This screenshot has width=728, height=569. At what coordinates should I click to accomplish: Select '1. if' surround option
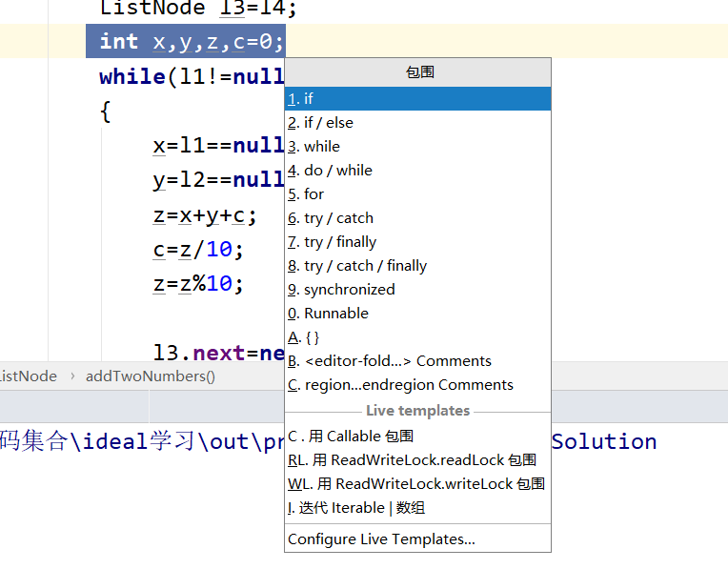417,98
